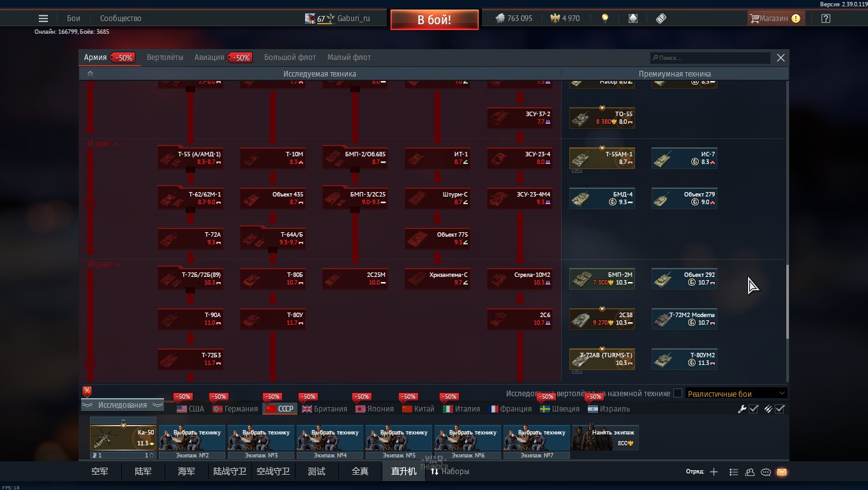The width and height of the screenshot is (868, 490).
Task: Click the shop warning exclamation badge
Action: point(796,19)
